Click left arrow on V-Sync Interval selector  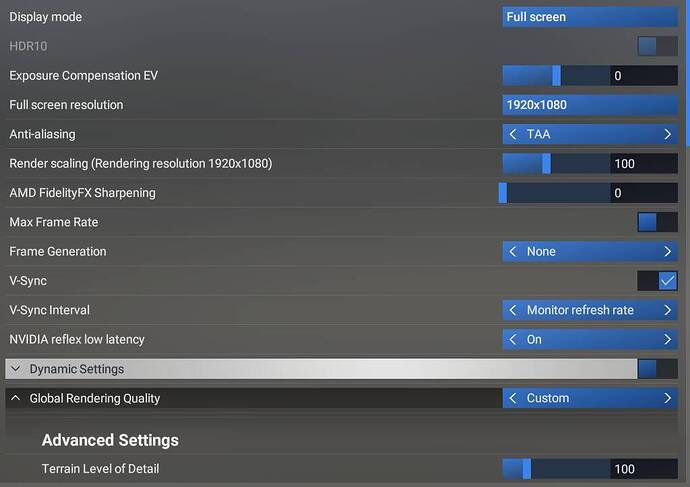(514, 310)
